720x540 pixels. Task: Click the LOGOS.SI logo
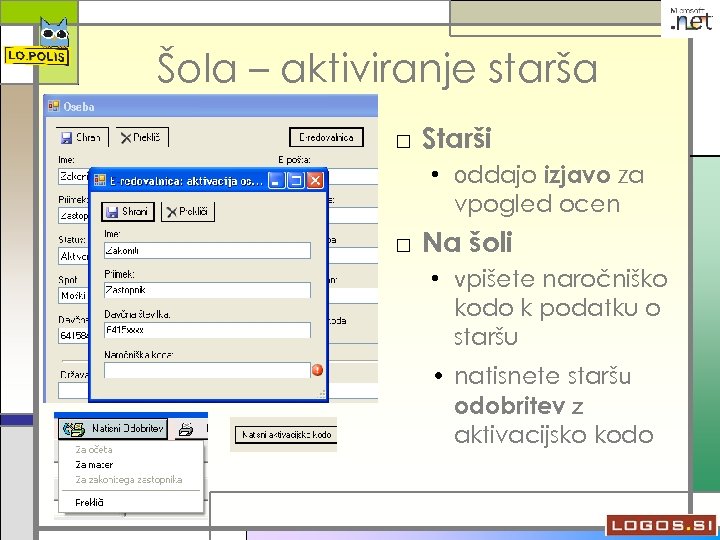coord(661,525)
